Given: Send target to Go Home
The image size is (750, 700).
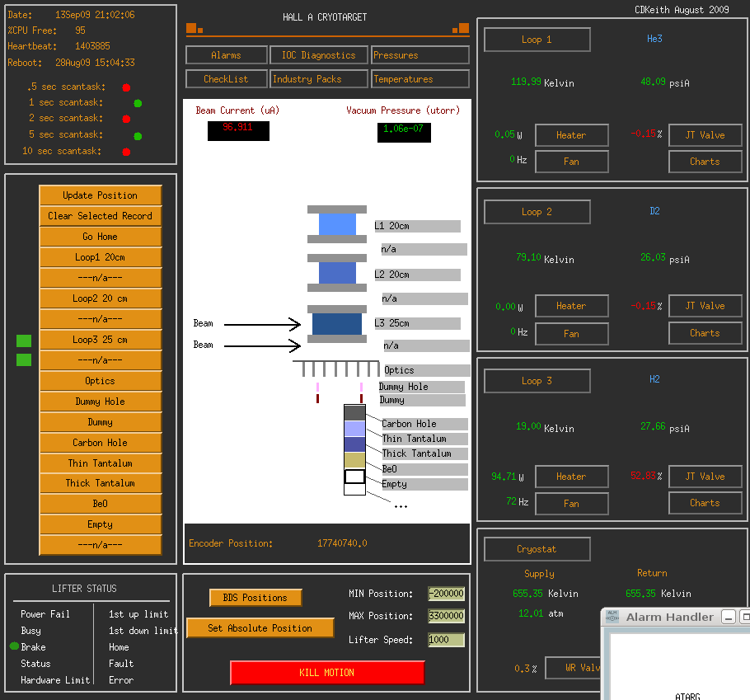Looking at the screenshot, I should click(101, 237).
